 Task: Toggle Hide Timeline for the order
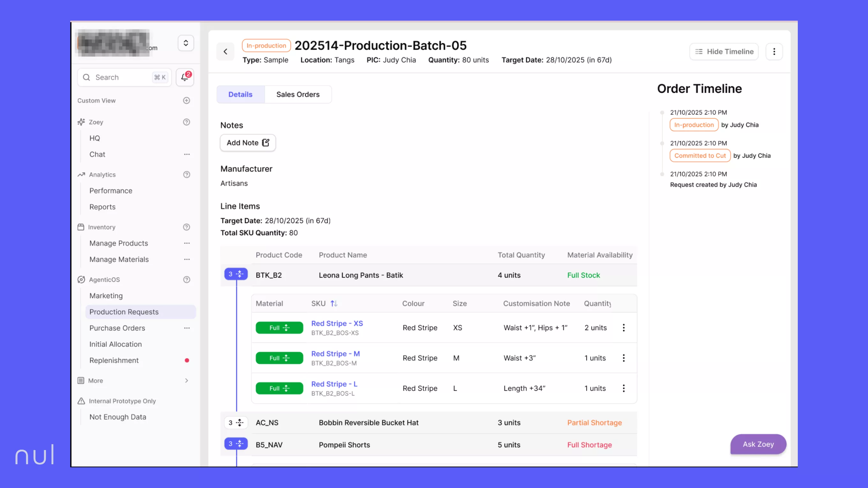pos(724,51)
